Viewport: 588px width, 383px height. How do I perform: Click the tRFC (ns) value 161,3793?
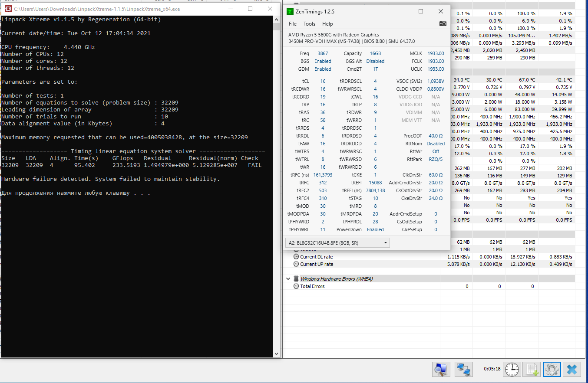(323, 175)
